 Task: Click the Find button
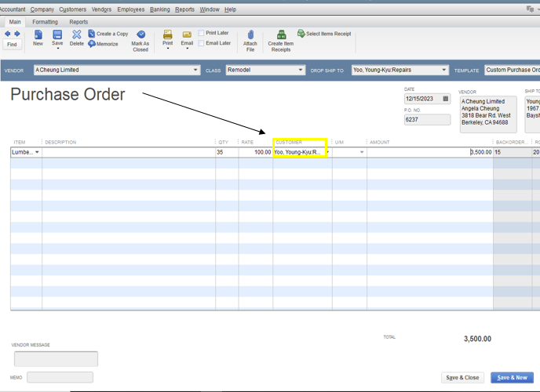(12, 45)
